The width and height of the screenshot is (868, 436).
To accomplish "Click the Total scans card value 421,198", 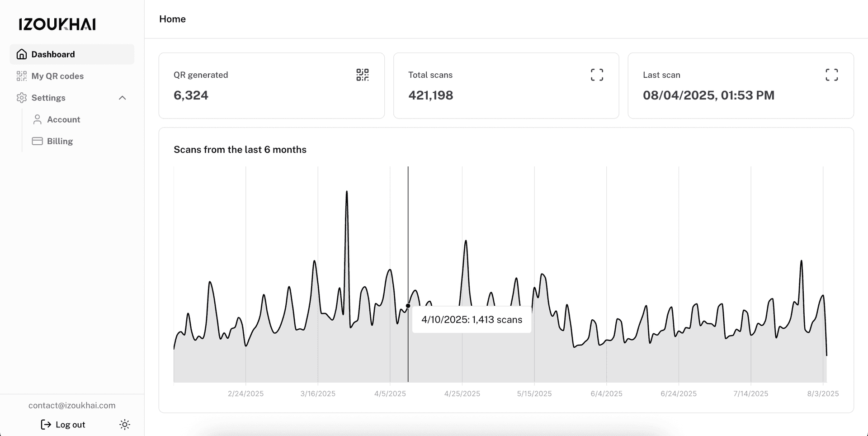I will (x=430, y=95).
